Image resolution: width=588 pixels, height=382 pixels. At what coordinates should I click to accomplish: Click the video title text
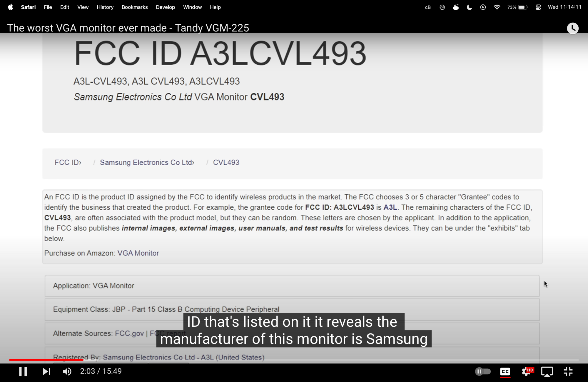(128, 28)
